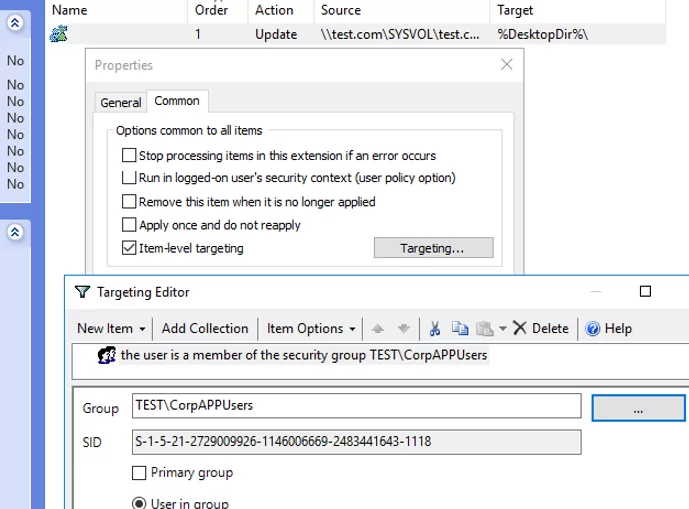Click the file item icon in Name column

pyautogui.click(x=58, y=34)
